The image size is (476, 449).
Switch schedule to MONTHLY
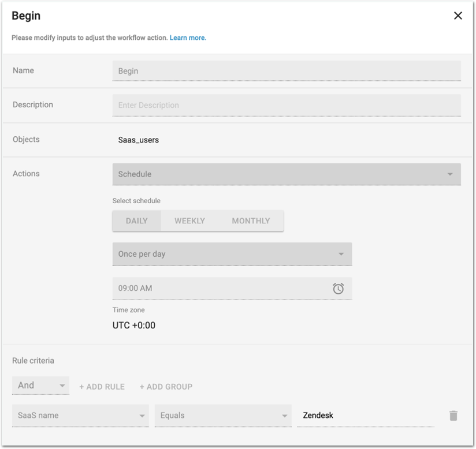[251, 221]
